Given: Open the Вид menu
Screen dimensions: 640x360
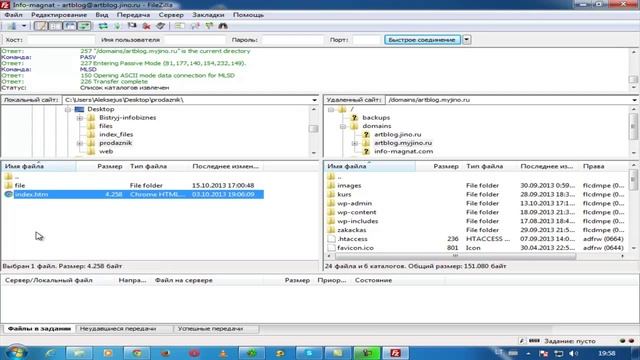Looking at the screenshot, I should click(x=102, y=15).
